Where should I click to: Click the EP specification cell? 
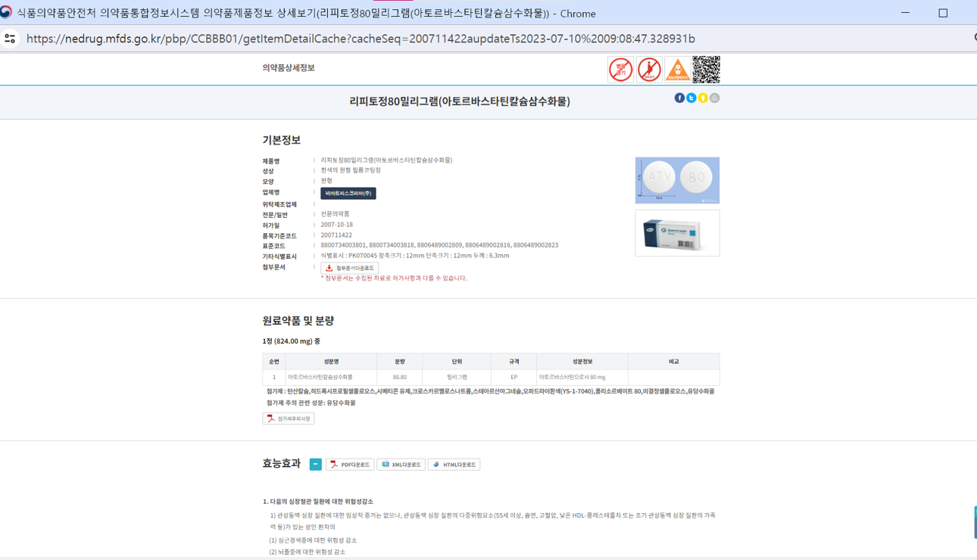514,377
